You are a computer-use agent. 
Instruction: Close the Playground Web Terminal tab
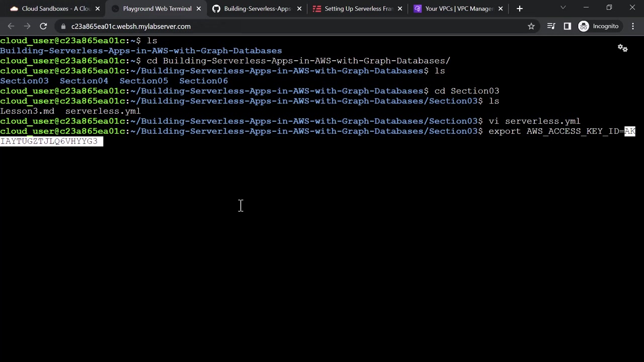pos(199,9)
